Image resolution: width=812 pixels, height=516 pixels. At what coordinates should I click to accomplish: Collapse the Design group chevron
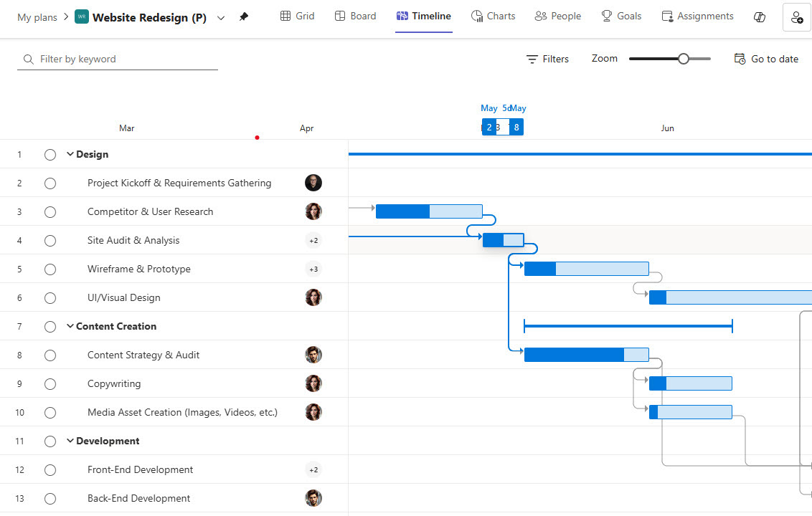[70, 154]
